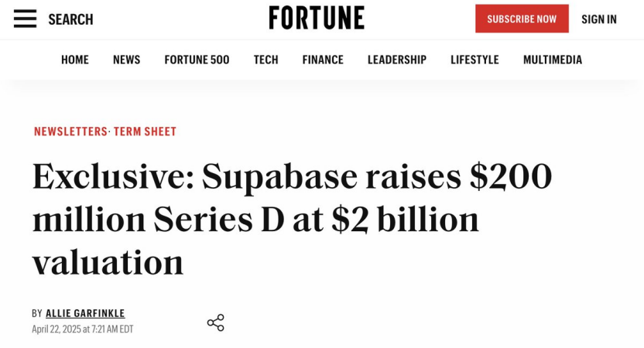Navigate to the Finance section
This screenshot has width=644, height=348.
click(323, 60)
